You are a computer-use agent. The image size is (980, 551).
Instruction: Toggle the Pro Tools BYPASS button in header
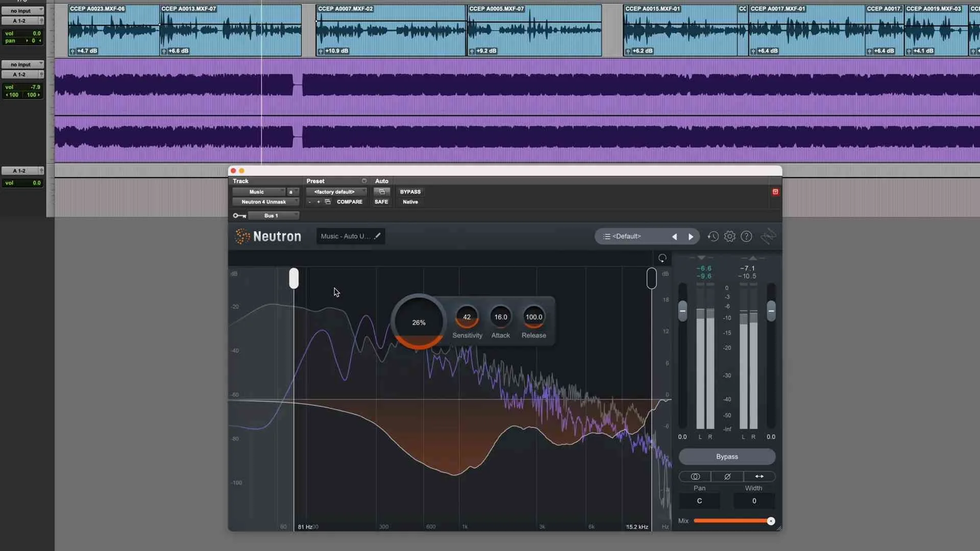click(410, 192)
